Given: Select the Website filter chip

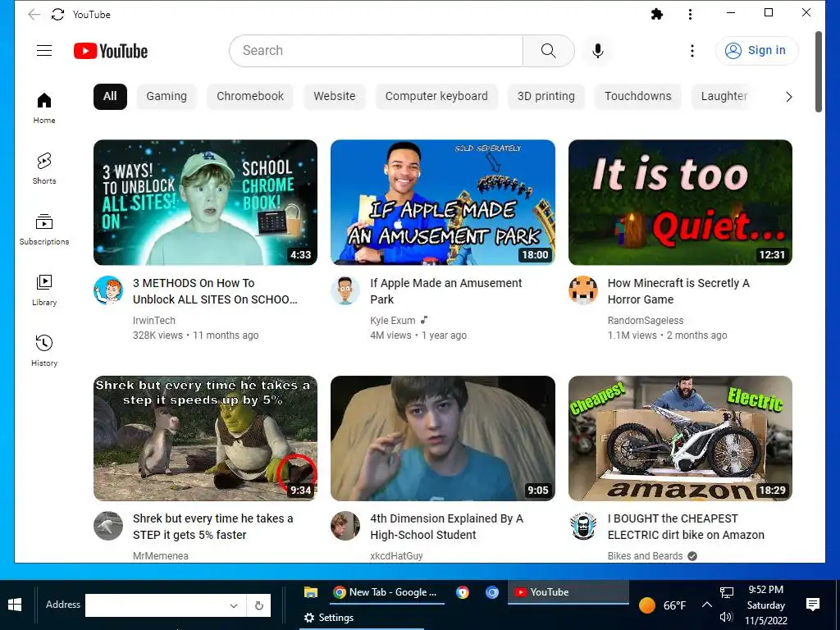Looking at the screenshot, I should (335, 97).
